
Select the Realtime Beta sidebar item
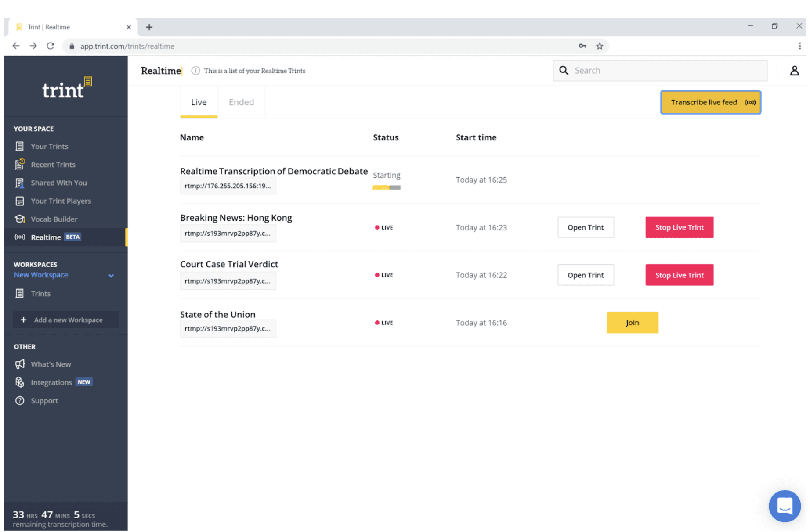(x=46, y=237)
